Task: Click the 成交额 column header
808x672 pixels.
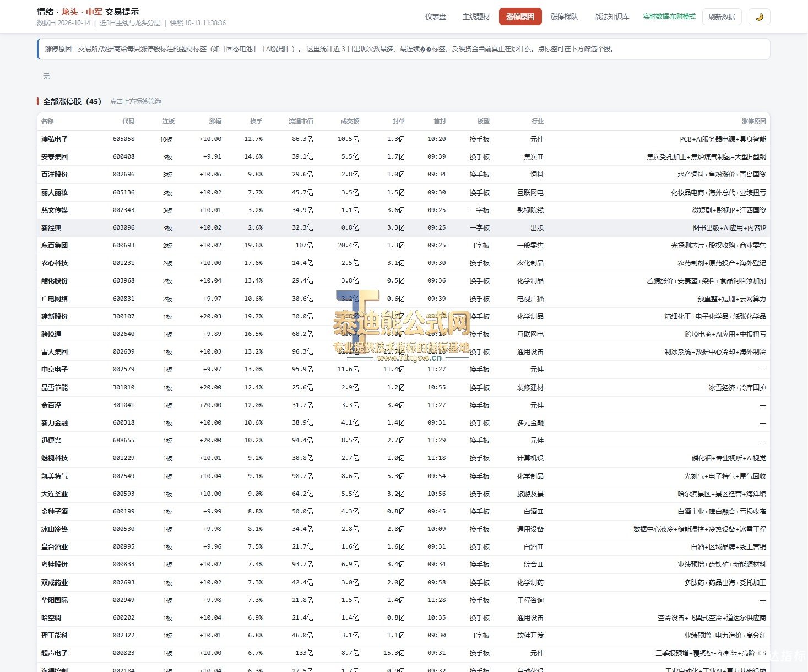Action: [350, 121]
